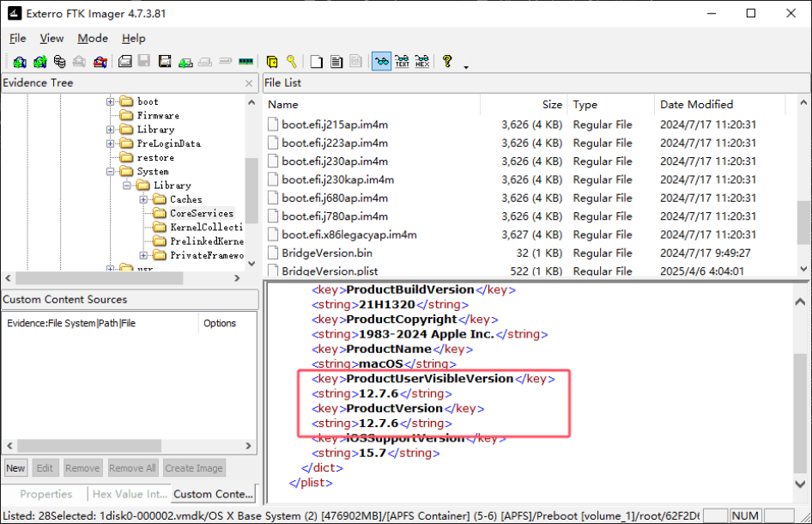Switch to the Properties tab
Screen dimensions: 812x524
45,495
